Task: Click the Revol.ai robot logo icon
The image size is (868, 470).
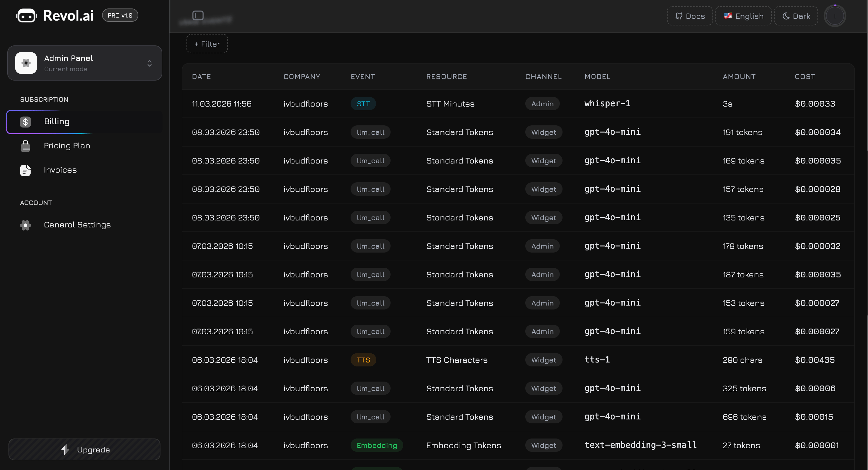Action: (x=26, y=15)
